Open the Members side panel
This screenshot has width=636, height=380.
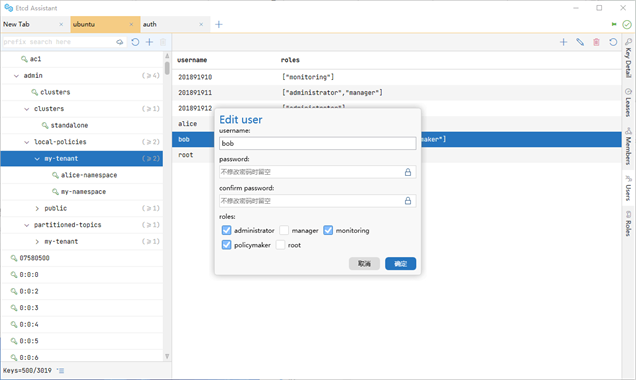pyautogui.click(x=628, y=146)
